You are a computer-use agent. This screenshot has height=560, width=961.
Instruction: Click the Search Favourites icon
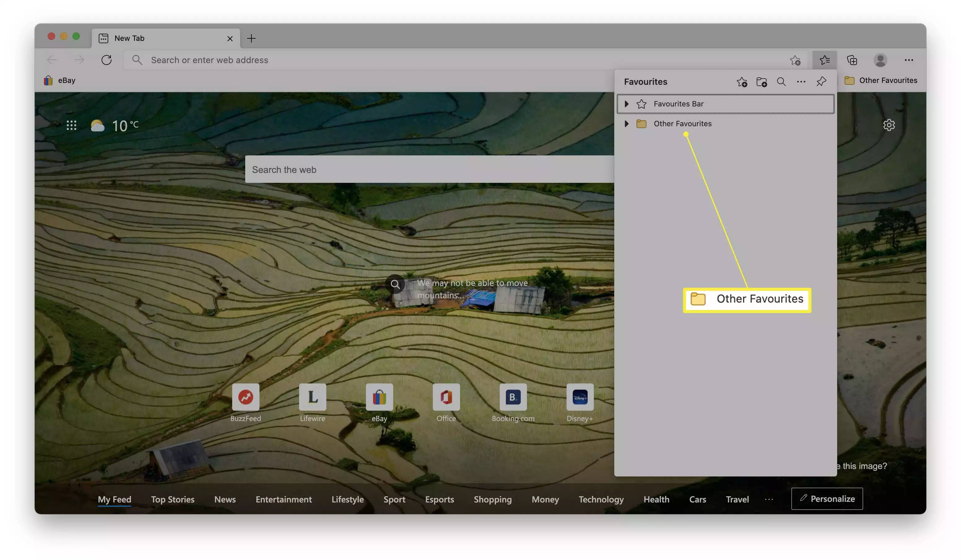point(781,81)
